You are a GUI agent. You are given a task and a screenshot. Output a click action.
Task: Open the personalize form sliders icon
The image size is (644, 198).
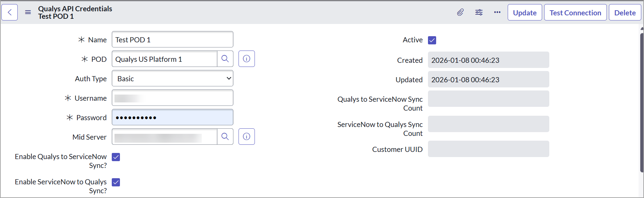pos(479,13)
